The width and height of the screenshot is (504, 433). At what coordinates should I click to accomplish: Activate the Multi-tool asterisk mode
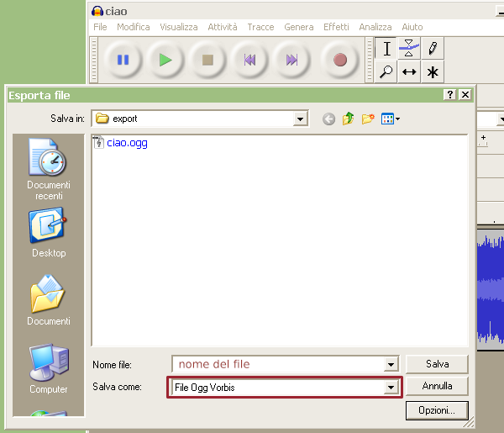pyautogui.click(x=433, y=72)
